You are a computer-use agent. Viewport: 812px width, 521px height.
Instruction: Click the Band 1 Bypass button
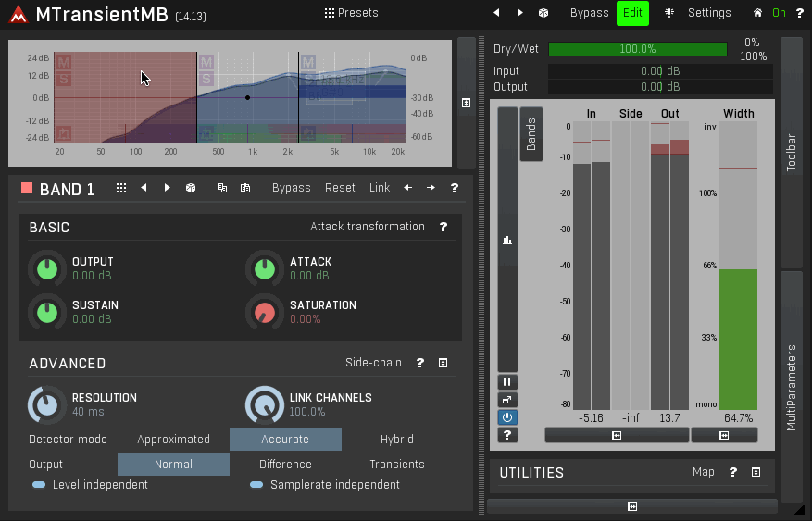[x=291, y=188]
